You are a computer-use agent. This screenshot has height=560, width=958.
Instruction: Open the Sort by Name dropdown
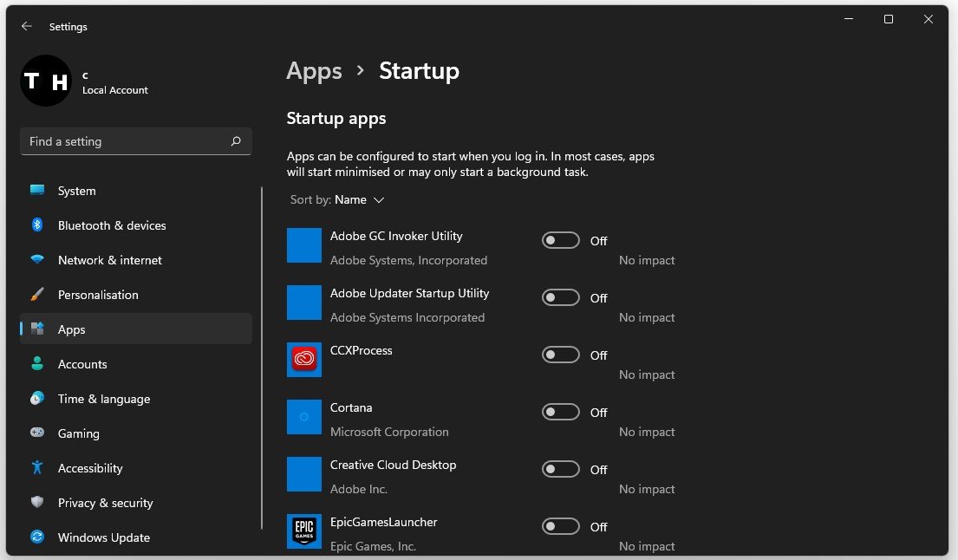337,199
